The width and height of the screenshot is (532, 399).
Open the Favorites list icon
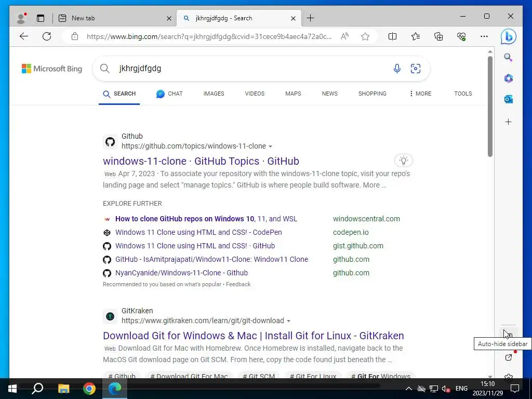click(x=415, y=36)
